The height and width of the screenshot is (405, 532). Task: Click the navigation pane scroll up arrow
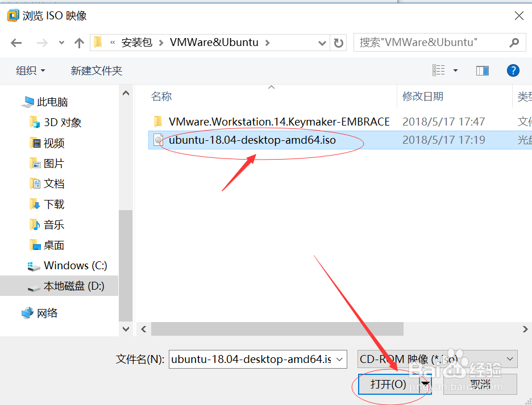(126, 93)
